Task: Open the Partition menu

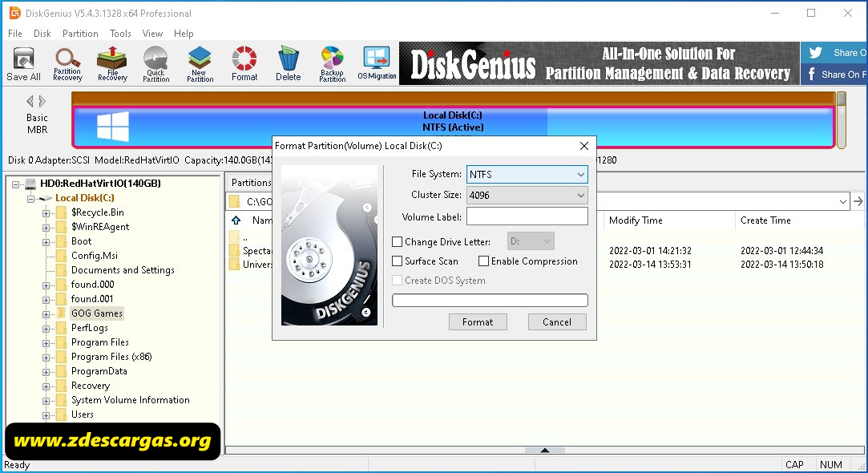Action: [x=80, y=33]
